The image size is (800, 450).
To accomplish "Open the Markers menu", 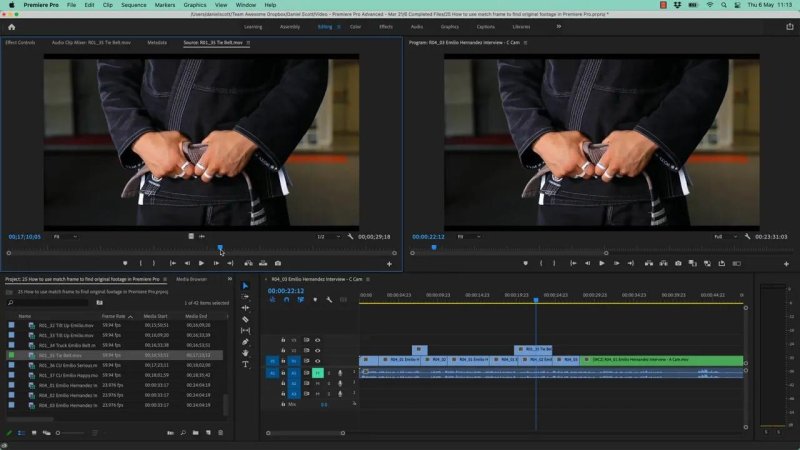I will (165, 5).
